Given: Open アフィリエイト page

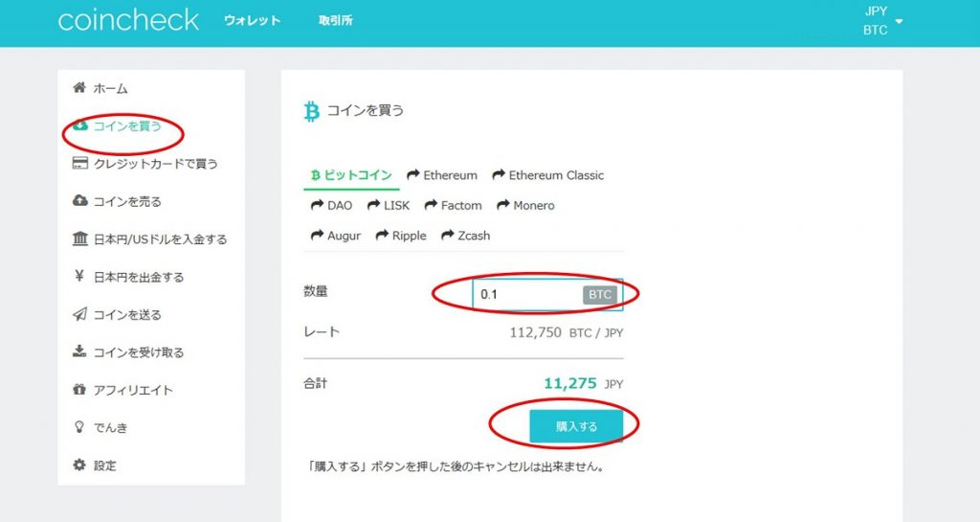Looking at the screenshot, I should (x=133, y=390).
